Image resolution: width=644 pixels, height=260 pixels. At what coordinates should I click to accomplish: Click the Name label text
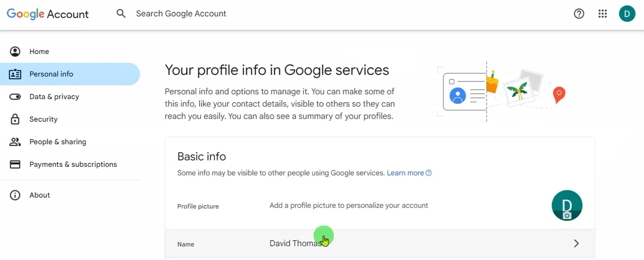click(186, 244)
